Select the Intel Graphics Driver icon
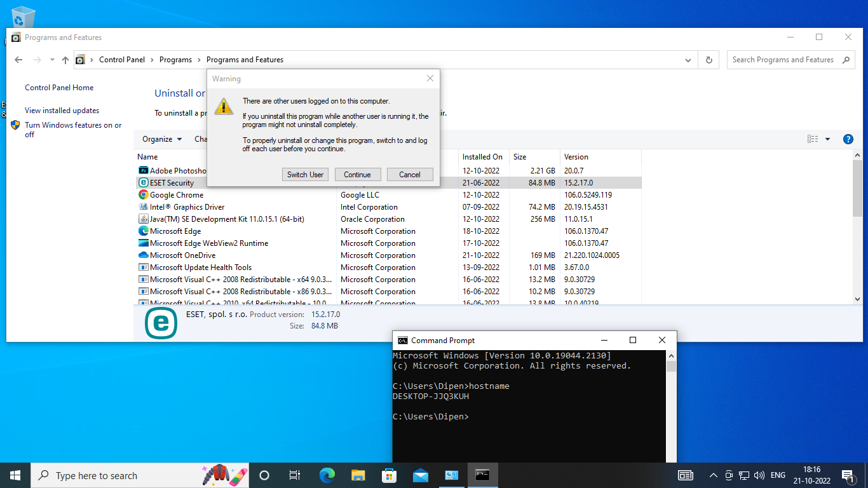Screen dimensions: 868x488 (143, 207)
